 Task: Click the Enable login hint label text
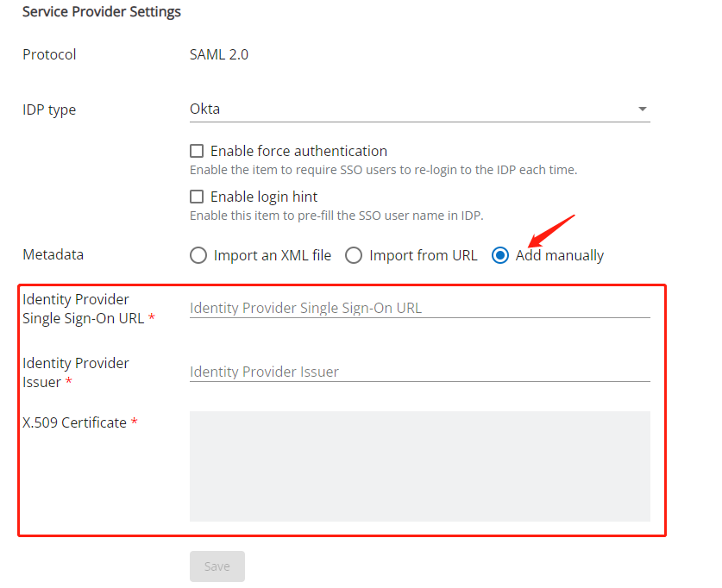click(264, 197)
